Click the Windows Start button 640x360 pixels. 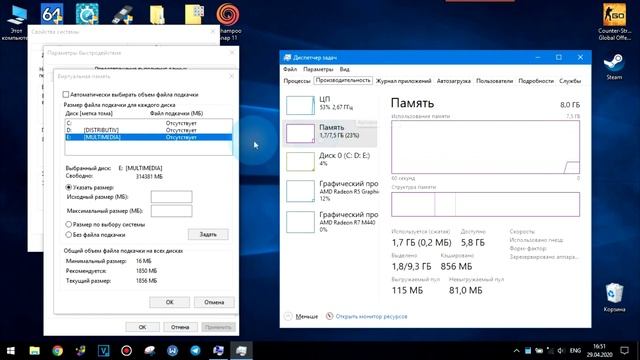(11, 351)
